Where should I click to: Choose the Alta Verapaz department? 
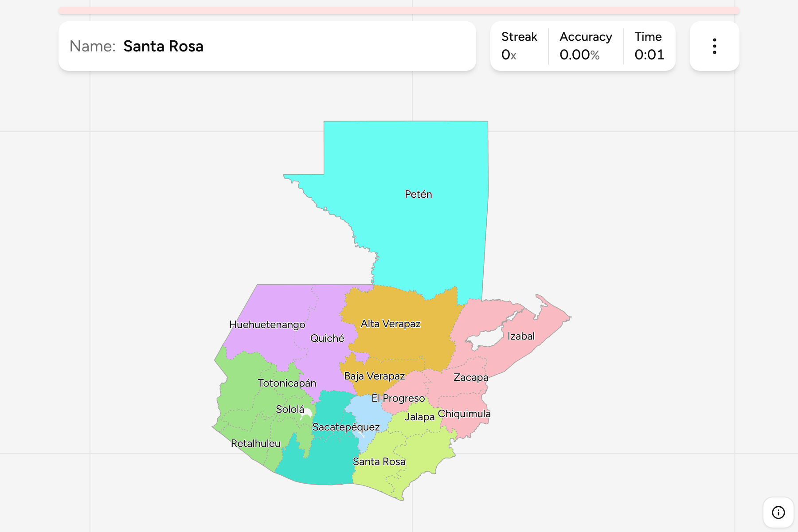(391, 324)
